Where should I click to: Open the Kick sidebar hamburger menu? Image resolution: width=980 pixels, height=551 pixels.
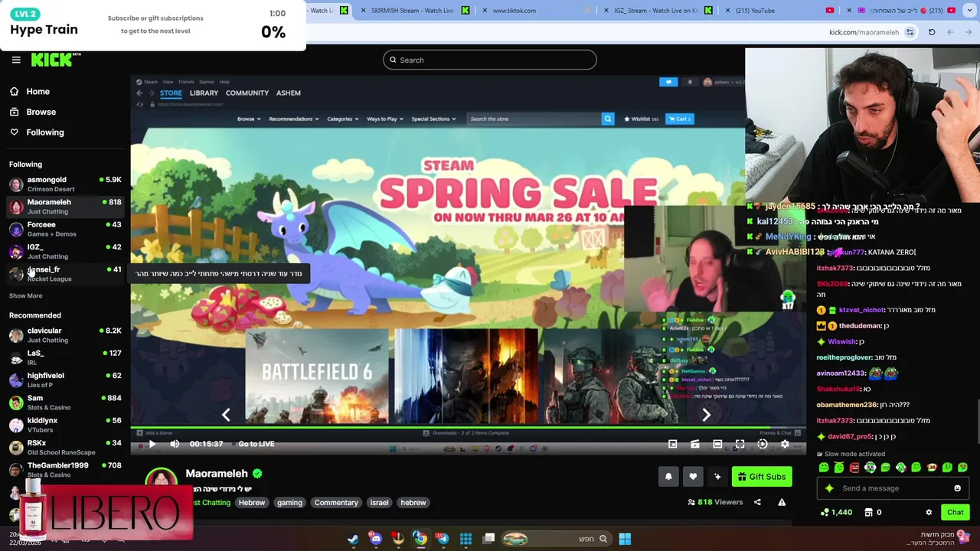(16, 60)
